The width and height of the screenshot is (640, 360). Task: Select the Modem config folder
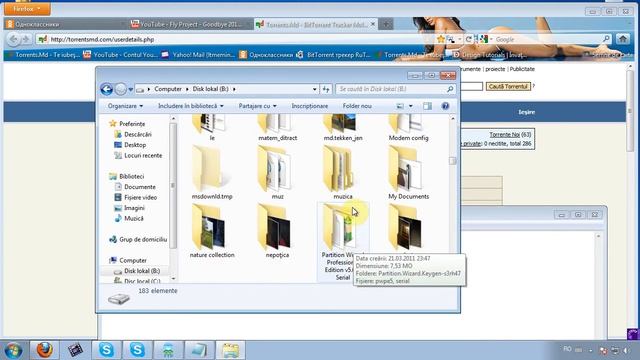click(408, 128)
